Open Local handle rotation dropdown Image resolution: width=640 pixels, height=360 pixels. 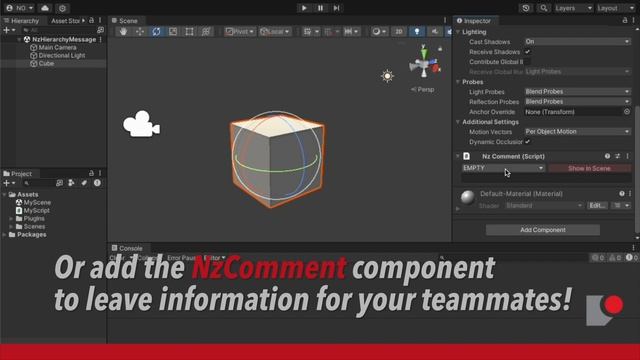[x=275, y=31]
